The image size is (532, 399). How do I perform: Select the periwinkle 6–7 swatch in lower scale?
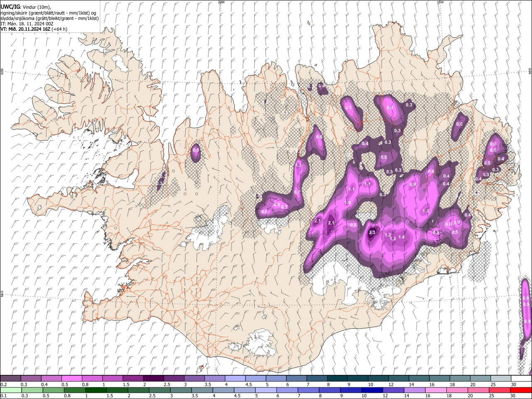287,390
